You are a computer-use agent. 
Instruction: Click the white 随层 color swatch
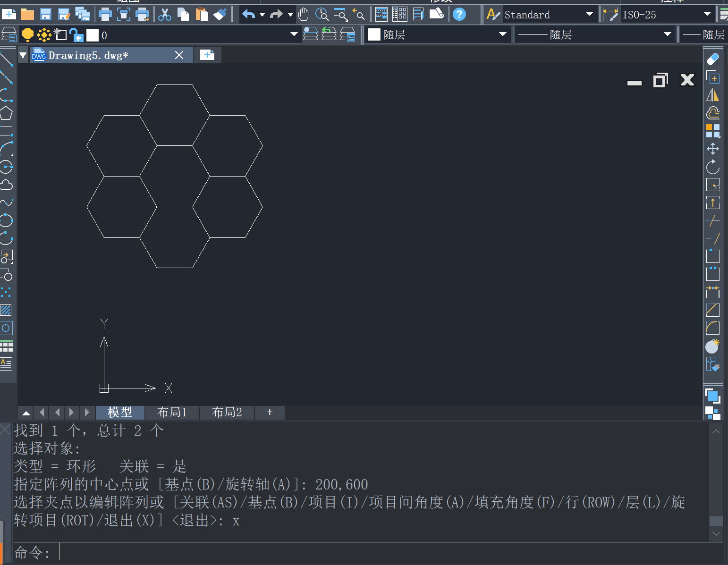374,34
